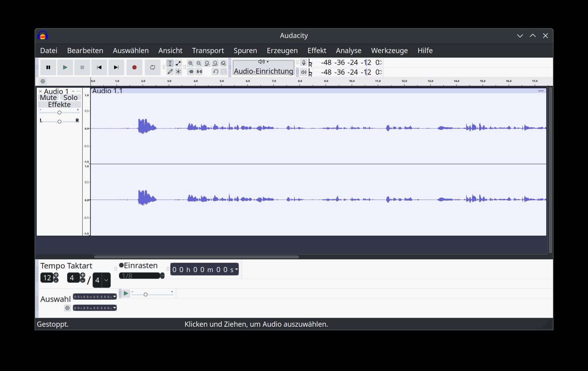Click the microphone record meter icon
Image resolution: width=588 pixels, height=371 pixels.
tap(304, 62)
